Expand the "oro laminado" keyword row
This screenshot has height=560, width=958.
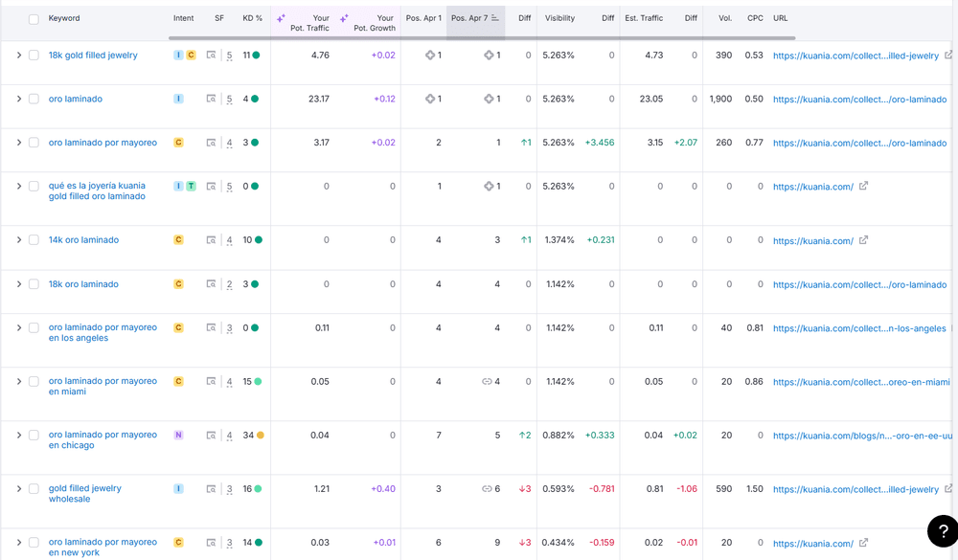coord(17,99)
